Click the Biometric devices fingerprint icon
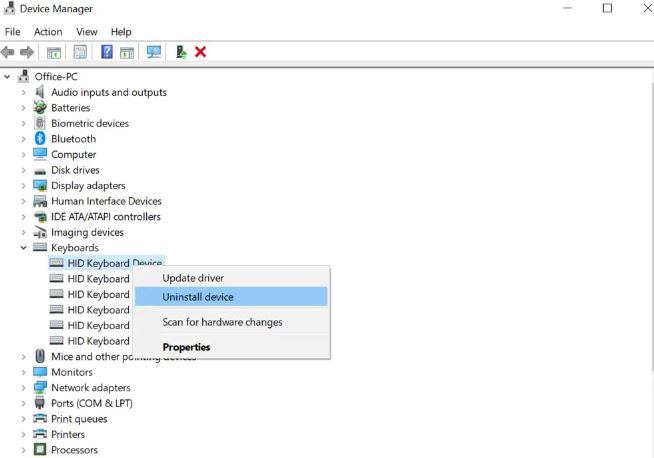This screenshot has height=458, width=654. pos(40,123)
